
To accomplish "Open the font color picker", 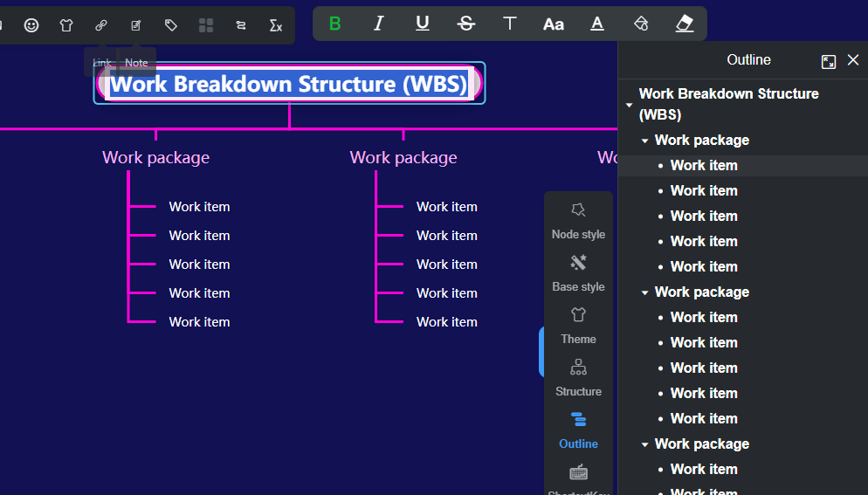I will [x=597, y=24].
